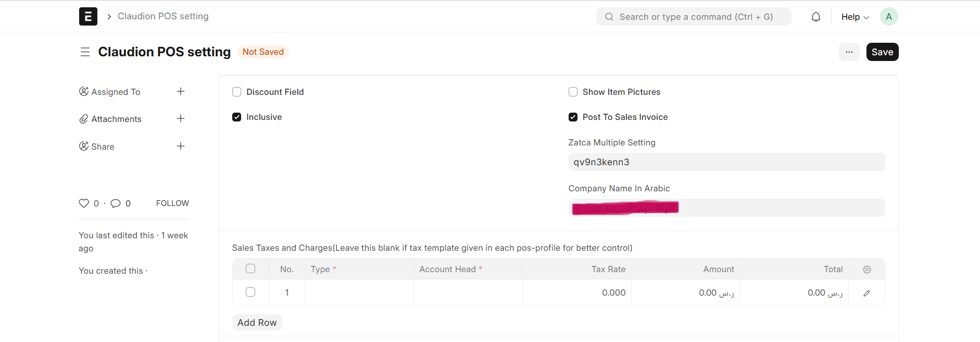Enable the Discount Field checkbox
This screenshot has width=980, height=342.
coord(237,92)
